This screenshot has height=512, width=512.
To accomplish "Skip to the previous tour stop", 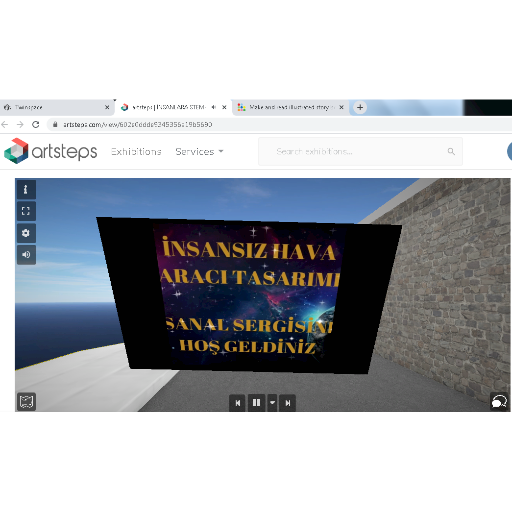I will (237, 403).
